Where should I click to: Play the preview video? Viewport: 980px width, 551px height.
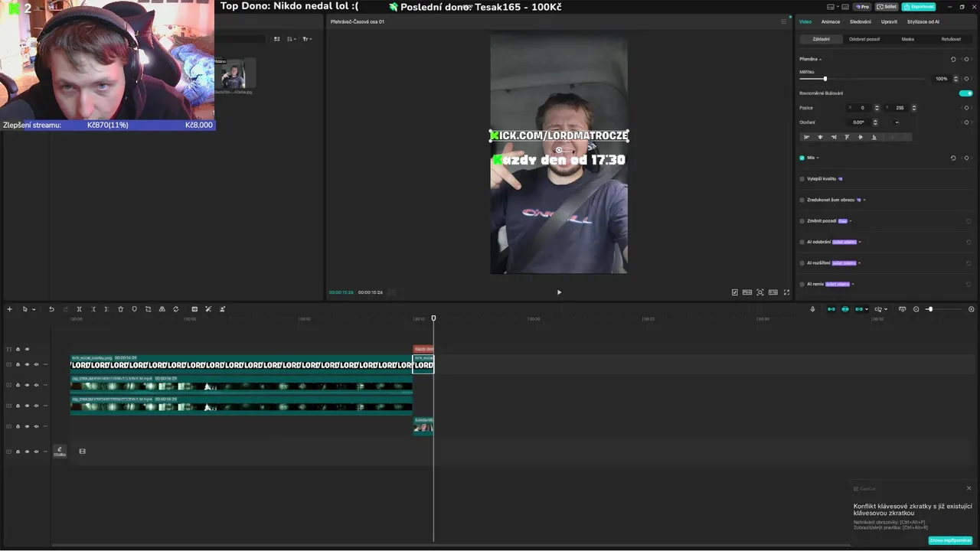click(559, 292)
